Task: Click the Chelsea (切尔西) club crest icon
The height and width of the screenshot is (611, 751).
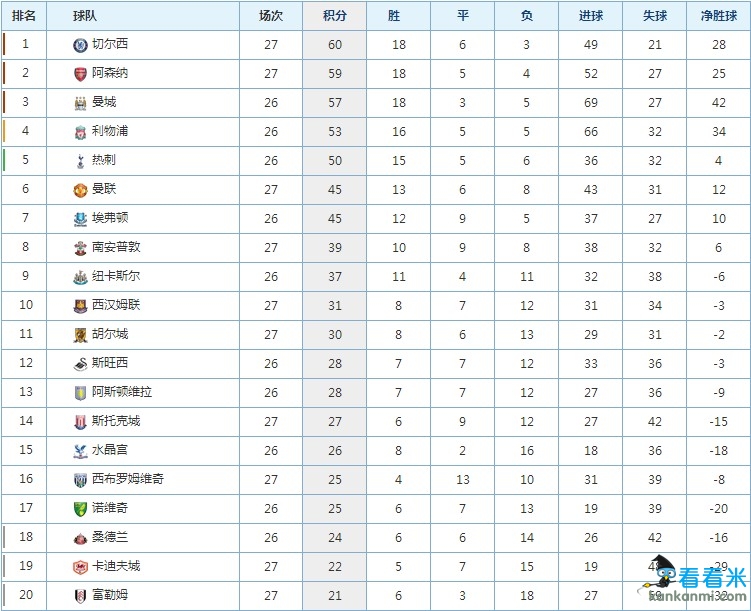Action: click(x=80, y=45)
